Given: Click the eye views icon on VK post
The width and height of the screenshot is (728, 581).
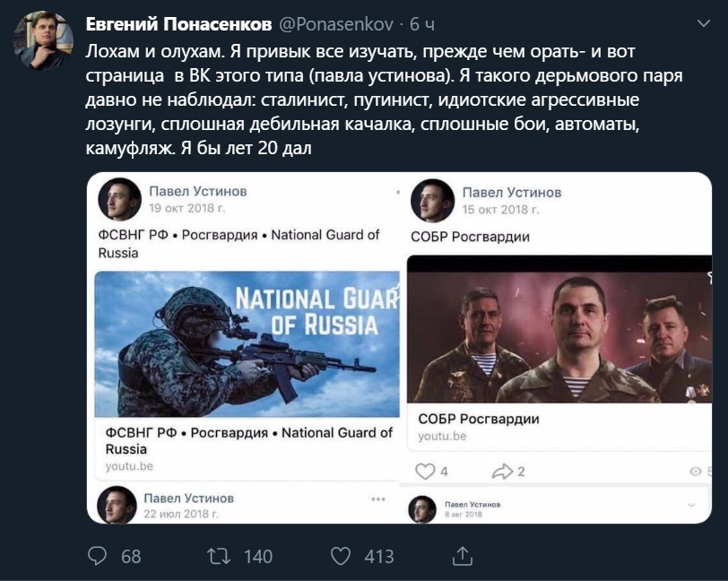Looking at the screenshot, I should coord(695,471).
